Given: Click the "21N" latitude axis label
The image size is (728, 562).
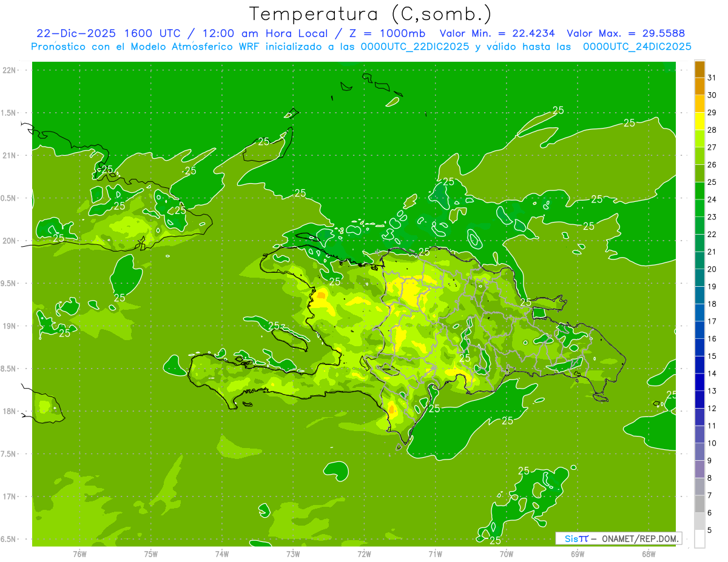Looking at the screenshot, I should (x=8, y=156).
